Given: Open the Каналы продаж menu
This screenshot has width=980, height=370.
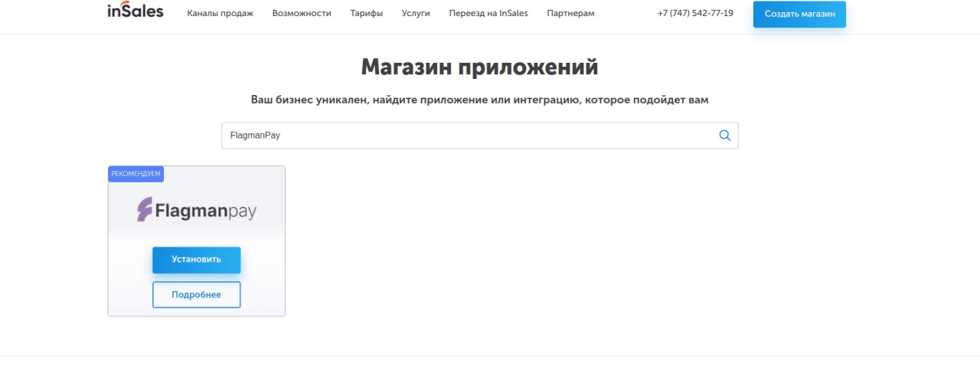Looking at the screenshot, I should pyautogui.click(x=220, y=14).
